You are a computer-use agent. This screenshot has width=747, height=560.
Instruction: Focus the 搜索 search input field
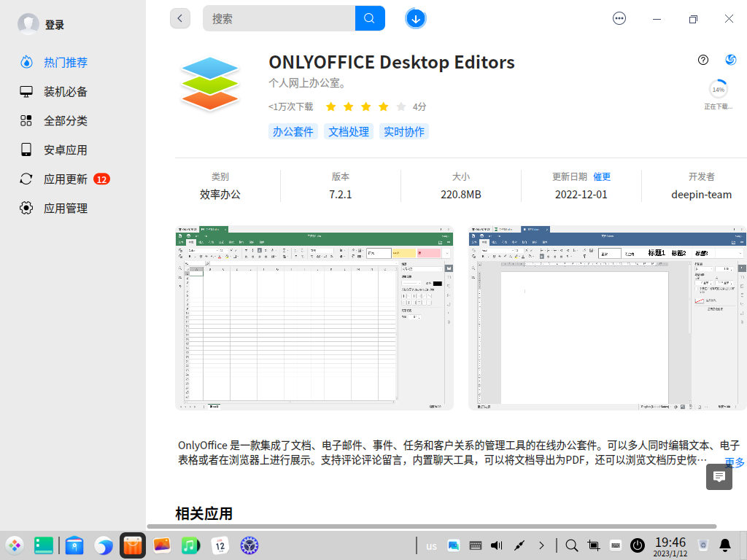pyautogui.click(x=279, y=18)
